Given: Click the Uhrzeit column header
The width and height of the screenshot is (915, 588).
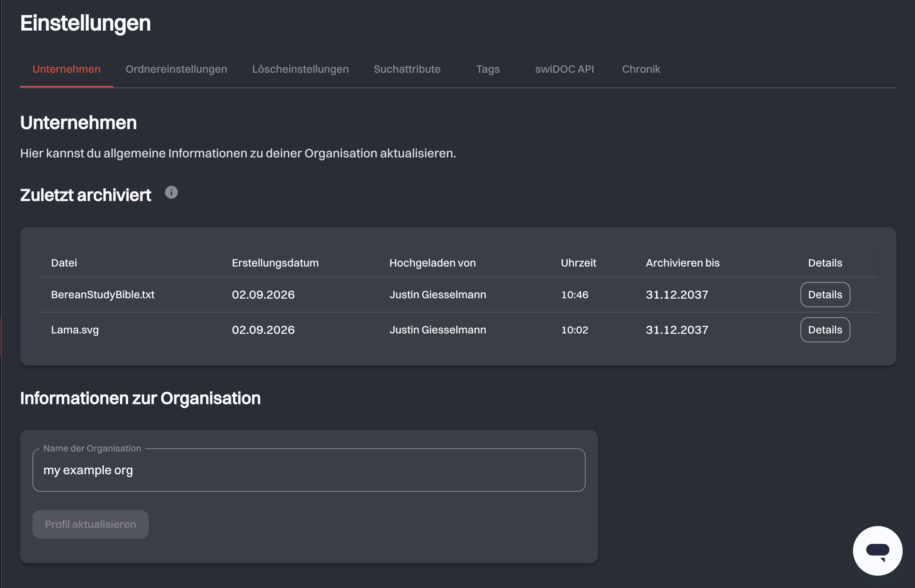Looking at the screenshot, I should click(578, 263).
